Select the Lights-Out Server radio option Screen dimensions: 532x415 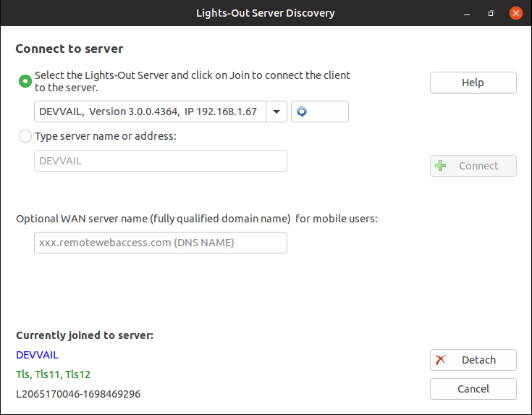(25, 81)
